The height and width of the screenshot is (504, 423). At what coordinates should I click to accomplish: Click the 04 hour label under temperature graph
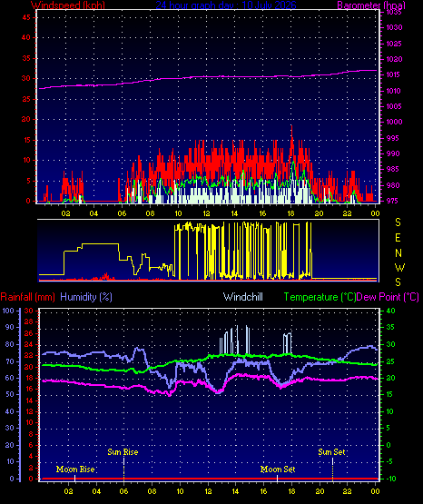[x=96, y=491]
